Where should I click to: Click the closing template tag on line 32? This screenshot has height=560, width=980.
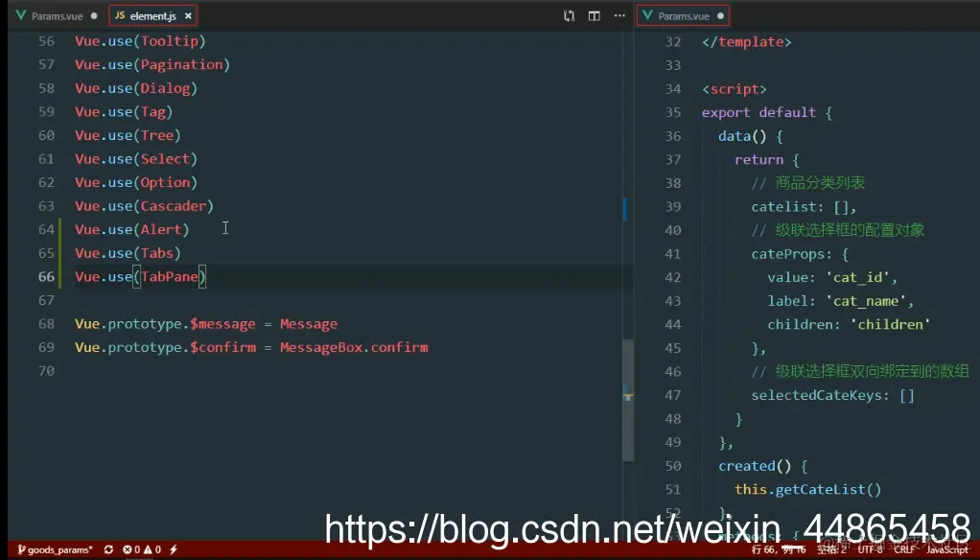(746, 42)
